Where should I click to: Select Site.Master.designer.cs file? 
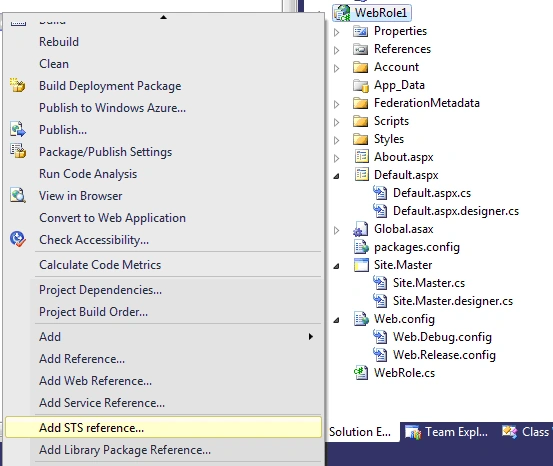(x=452, y=301)
